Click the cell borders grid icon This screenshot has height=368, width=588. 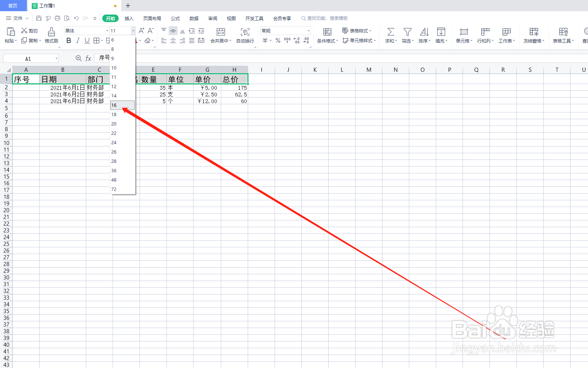[97, 40]
